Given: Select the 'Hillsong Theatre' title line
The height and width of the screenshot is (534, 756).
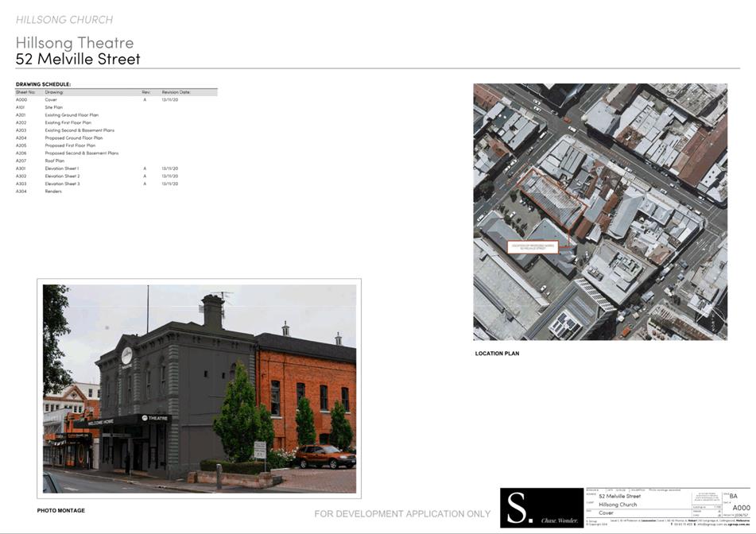Looking at the screenshot, I should [x=75, y=42].
